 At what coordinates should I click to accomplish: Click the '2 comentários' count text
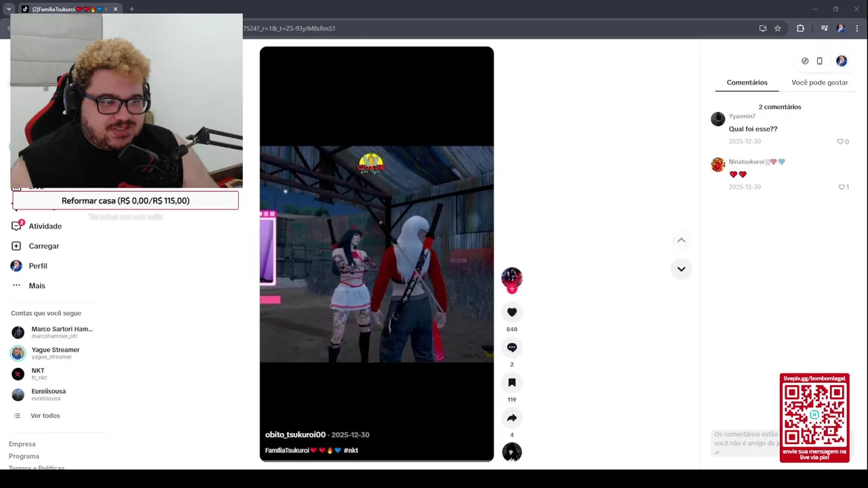(x=780, y=107)
